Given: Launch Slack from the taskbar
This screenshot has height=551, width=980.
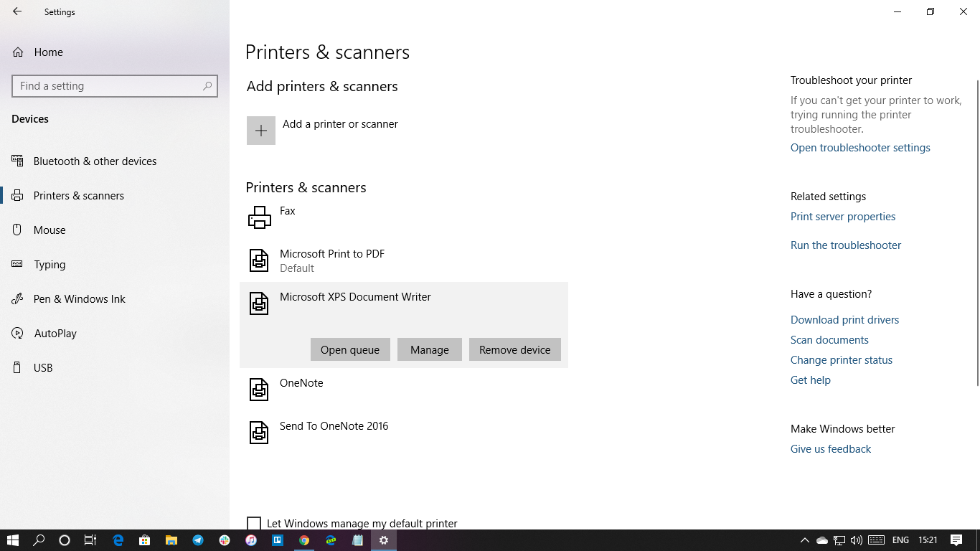Looking at the screenshot, I should coord(224,540).
